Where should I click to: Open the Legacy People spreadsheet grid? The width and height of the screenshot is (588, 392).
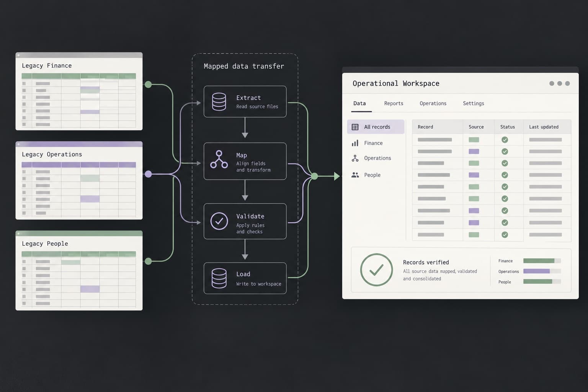79,279
